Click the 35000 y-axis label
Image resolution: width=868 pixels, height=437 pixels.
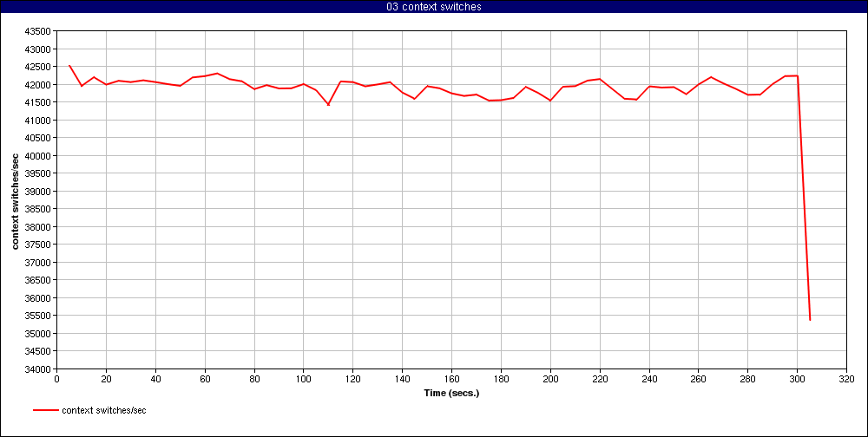(x=39, y=334)
